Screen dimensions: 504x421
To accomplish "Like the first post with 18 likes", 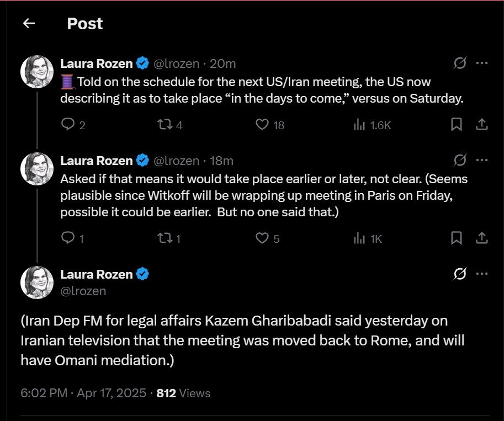I will 263,125.
